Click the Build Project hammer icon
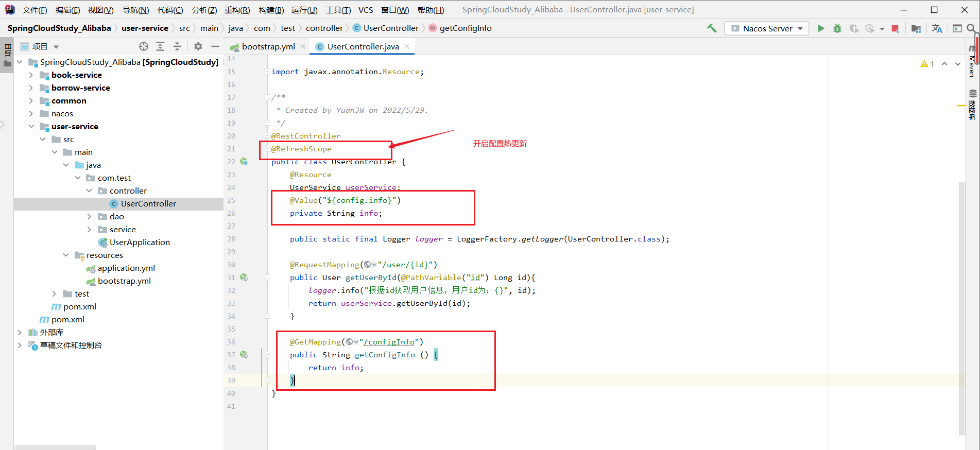980x450 pixels. [712, 28]
